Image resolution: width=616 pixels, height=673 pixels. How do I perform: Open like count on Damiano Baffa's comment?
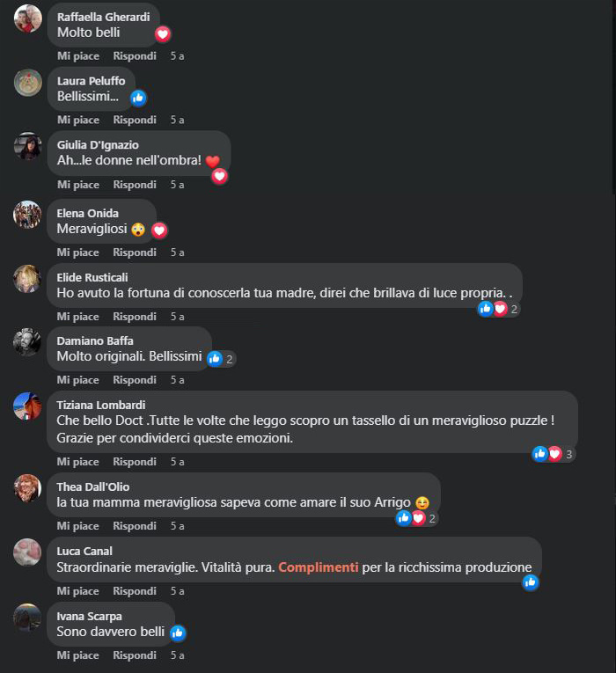tap(221, 359)
